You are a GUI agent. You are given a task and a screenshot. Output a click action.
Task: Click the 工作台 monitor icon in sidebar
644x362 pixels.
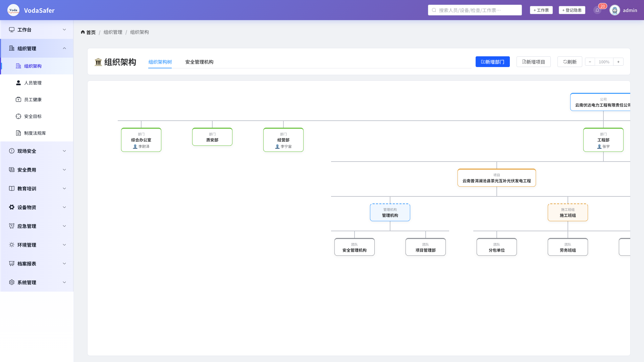(12, 29)
